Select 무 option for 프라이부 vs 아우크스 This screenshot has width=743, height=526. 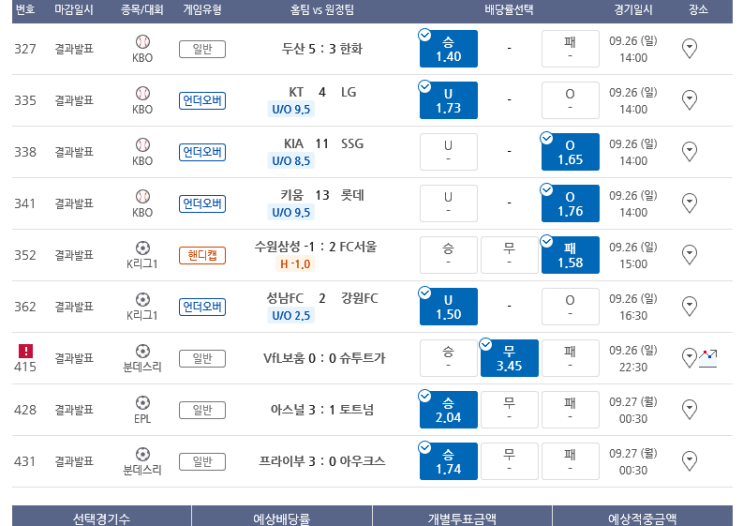coord(509,462)
